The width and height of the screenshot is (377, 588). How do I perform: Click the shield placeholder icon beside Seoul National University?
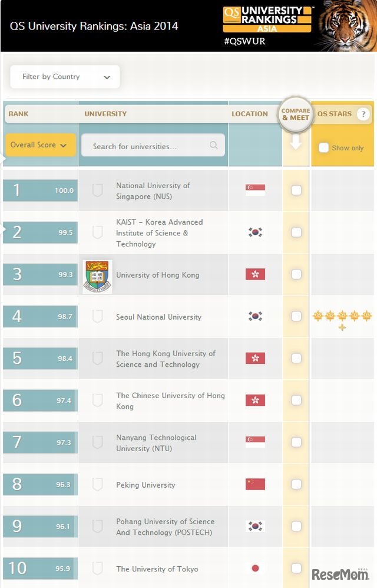tap(97, 317)
